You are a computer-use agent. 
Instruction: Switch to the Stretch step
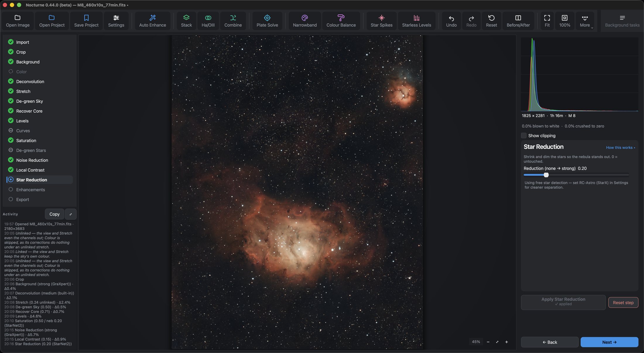pyautogui.click(x=40, y=91)
